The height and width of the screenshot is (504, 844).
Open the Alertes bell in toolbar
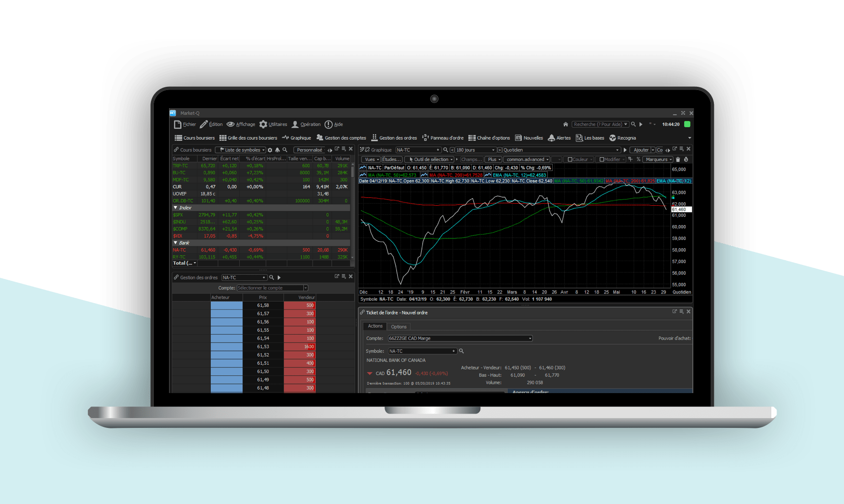(x=559, y=138)
